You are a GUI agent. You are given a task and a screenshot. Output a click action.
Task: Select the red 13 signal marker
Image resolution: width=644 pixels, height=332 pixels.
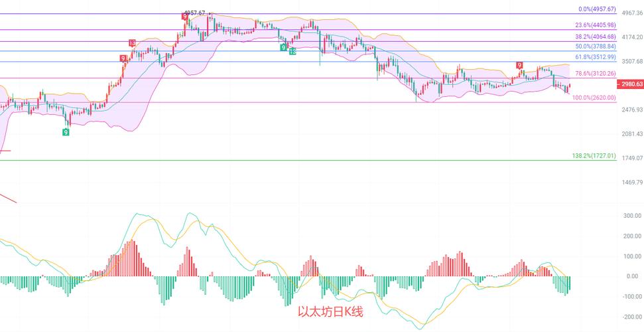pyautogui.click(x=132, y=43)
